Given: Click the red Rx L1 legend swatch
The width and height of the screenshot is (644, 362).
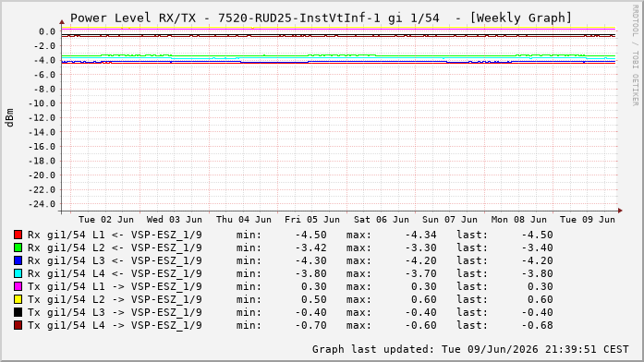Looking at the screenshot, I should point(18,235).
